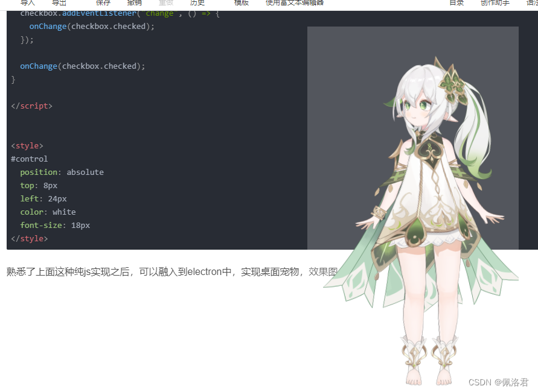Click the position: absolute declaration
Viewport: 538px width, 392px height.
coord(62,172)
